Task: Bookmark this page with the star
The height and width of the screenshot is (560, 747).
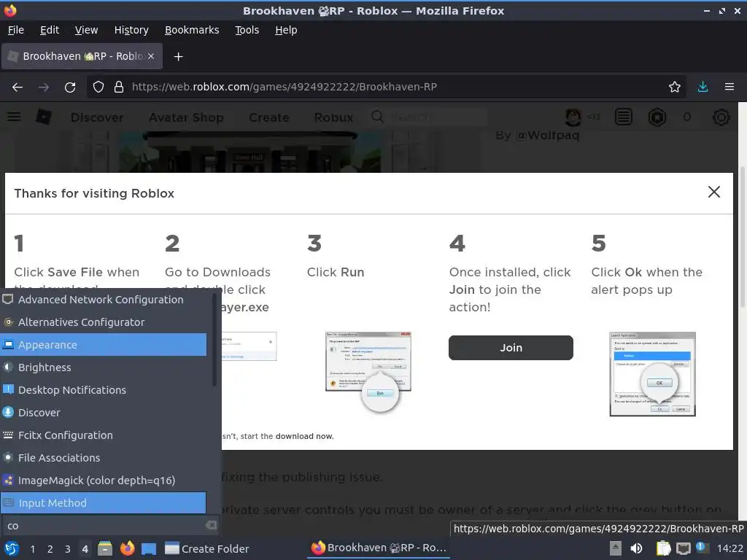Action: 674,87
